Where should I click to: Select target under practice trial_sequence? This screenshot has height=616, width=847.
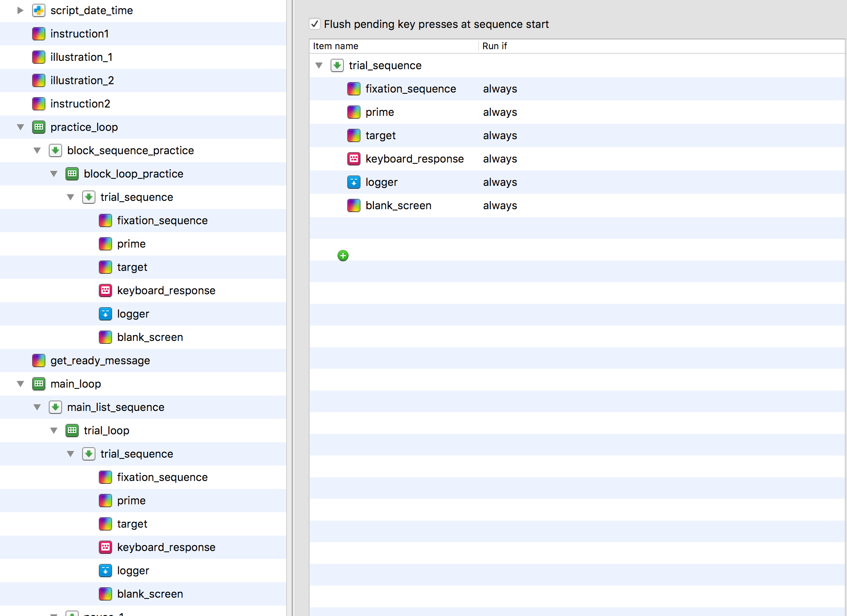point(132,267)
